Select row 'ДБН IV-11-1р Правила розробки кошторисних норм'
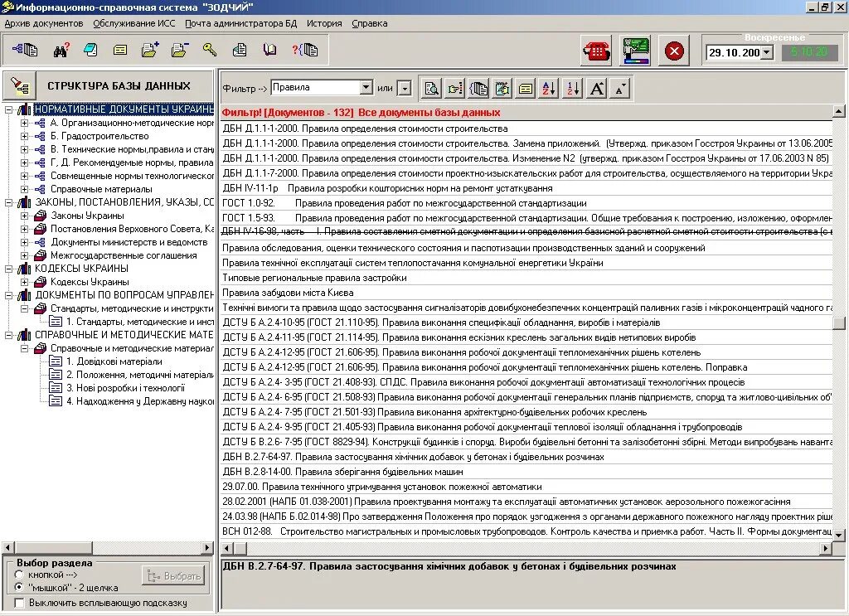849x616 pixels. click(x=526, y=188)
